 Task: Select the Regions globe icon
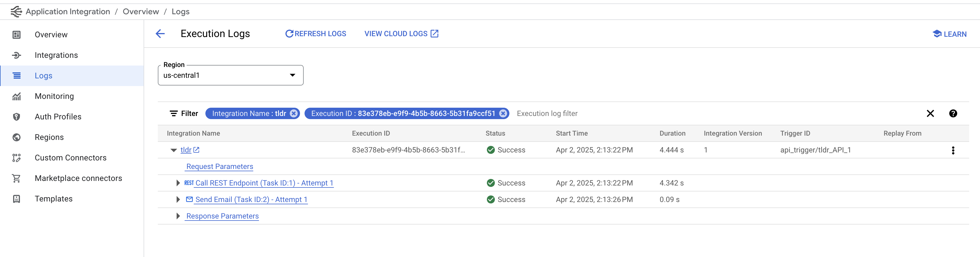16,137
